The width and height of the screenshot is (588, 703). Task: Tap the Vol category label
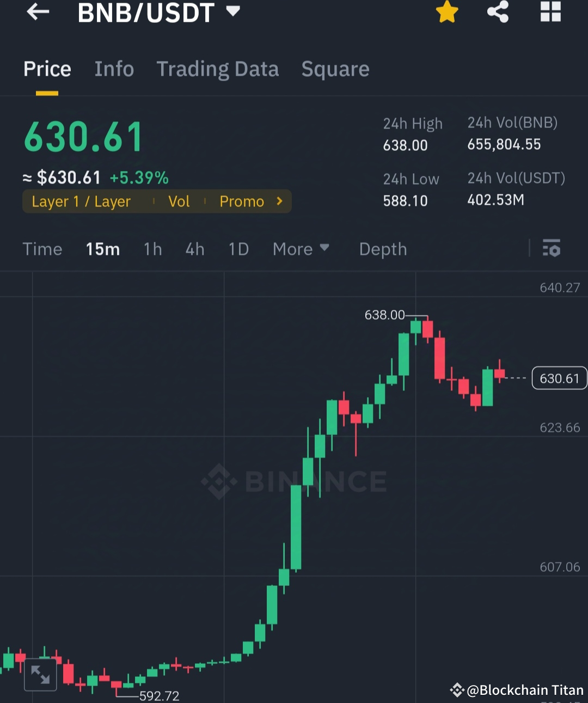(179, 201)
